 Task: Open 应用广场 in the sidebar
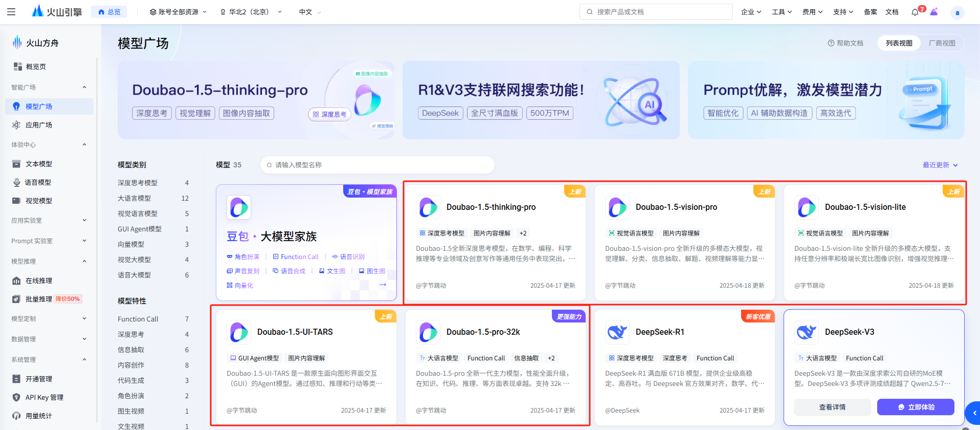(39, 125)
